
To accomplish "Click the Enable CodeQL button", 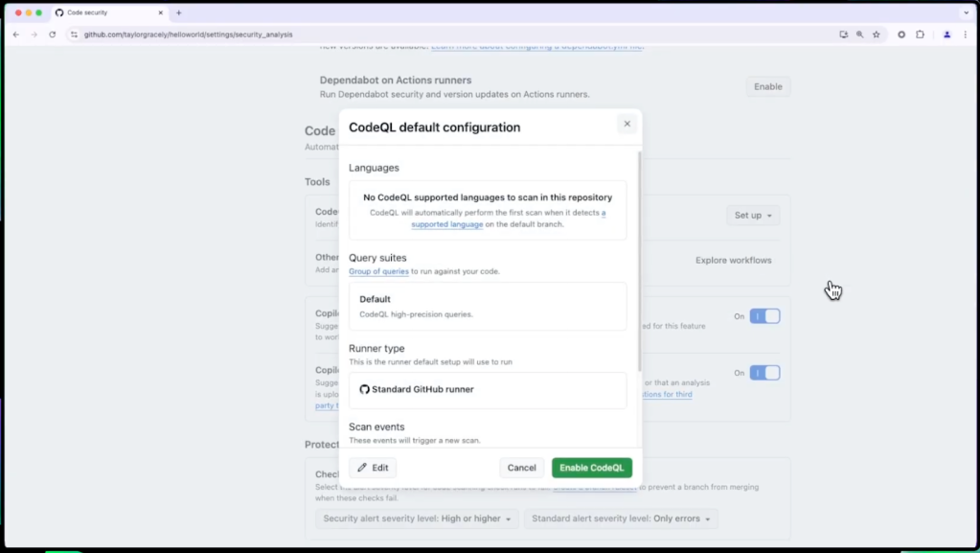I will [591, 468].
